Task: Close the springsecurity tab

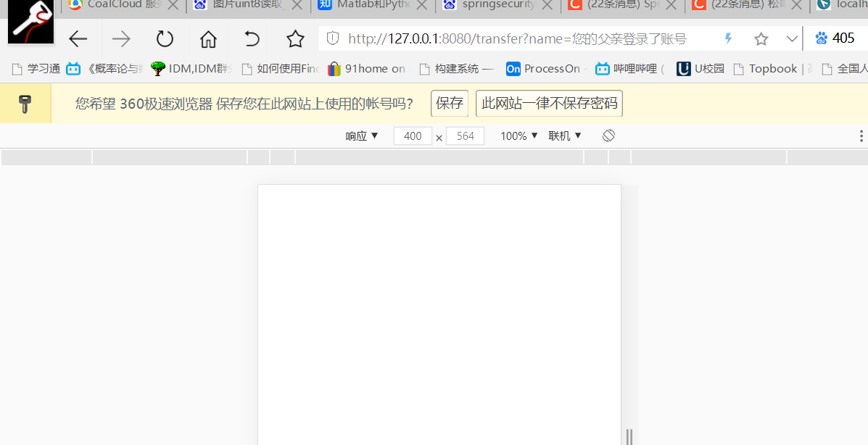Action: tap(546, 6)
